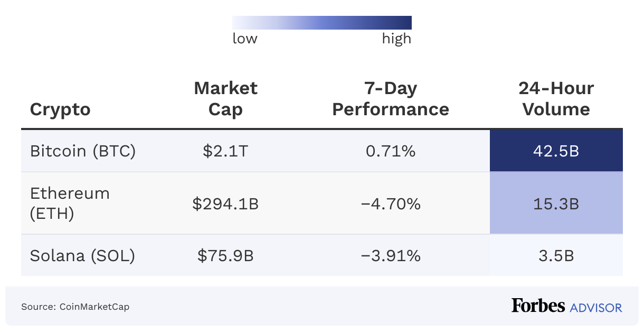Screen dimensions: 644x332
Task: Click the 0.71% performance value
Action: coord(391,151)
